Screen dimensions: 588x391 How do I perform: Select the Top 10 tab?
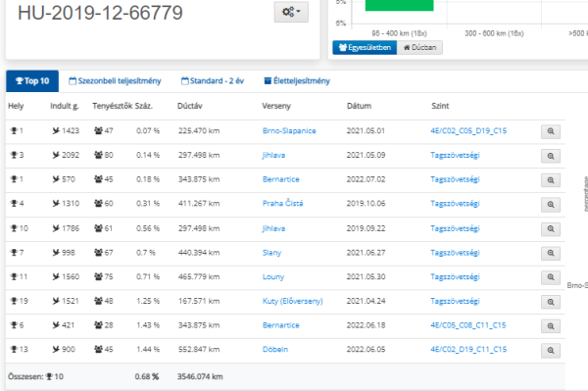coord(32,81)
